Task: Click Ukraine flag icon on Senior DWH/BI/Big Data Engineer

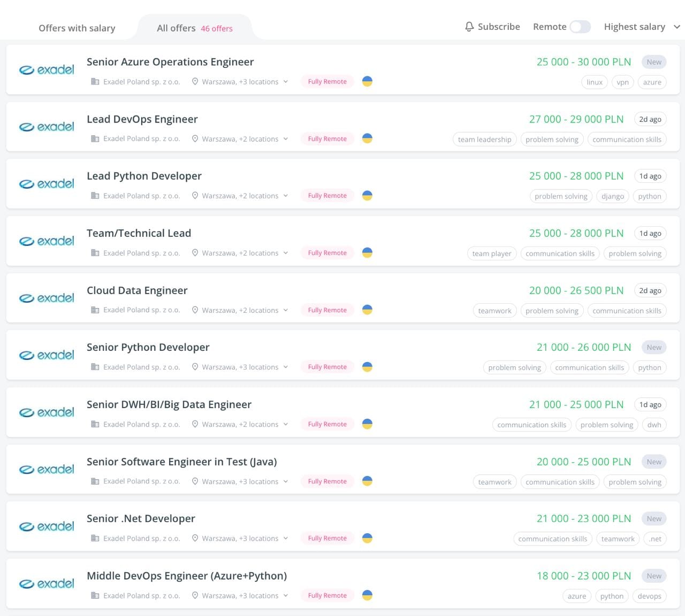Action: coord(367,424)
